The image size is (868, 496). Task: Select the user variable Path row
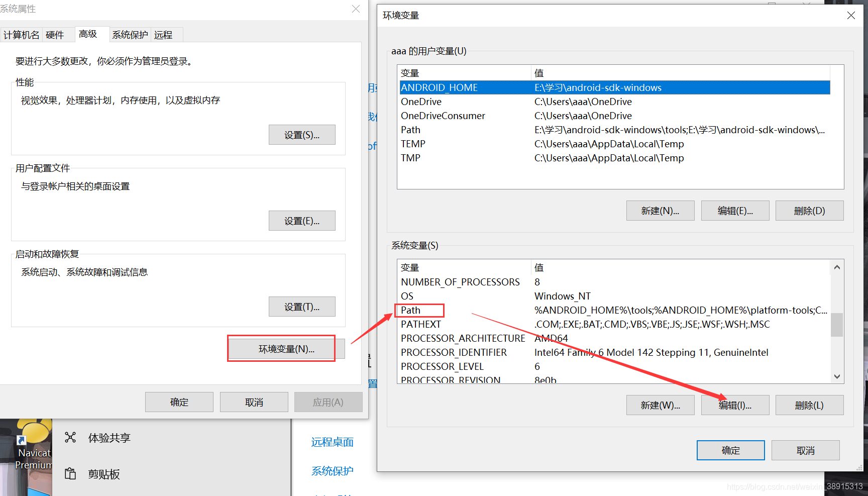[x=615, y=130]
